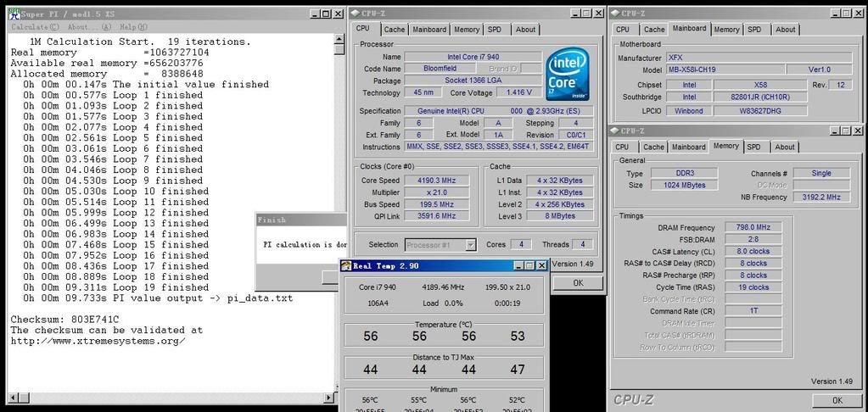Open Memory tab in CPU-Z Mainboard window

coord(726,30)
